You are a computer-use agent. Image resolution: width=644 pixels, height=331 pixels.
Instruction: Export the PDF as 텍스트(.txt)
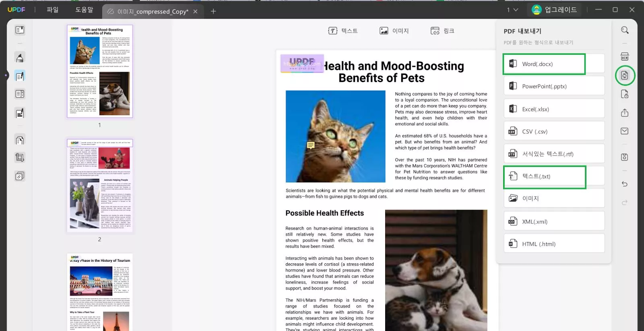pyautogui.click(x=554, y=176)
